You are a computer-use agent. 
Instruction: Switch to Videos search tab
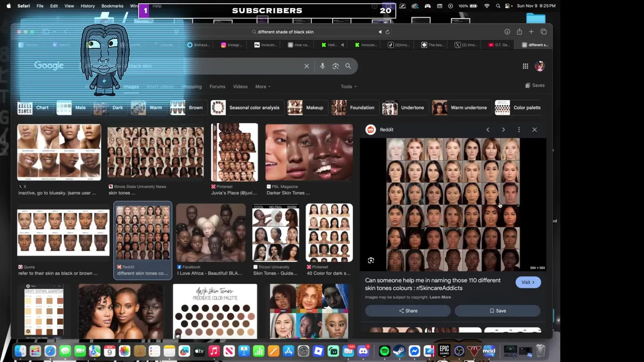(x=240, y=86)
